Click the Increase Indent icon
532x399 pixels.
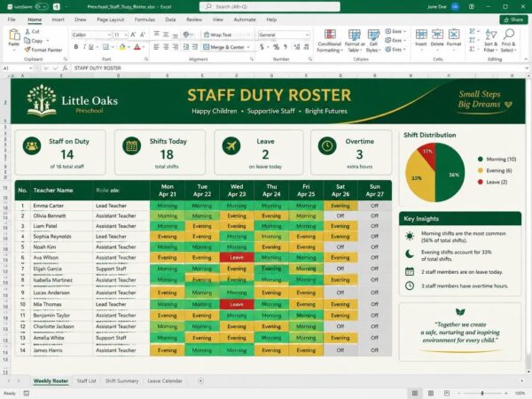195,47
